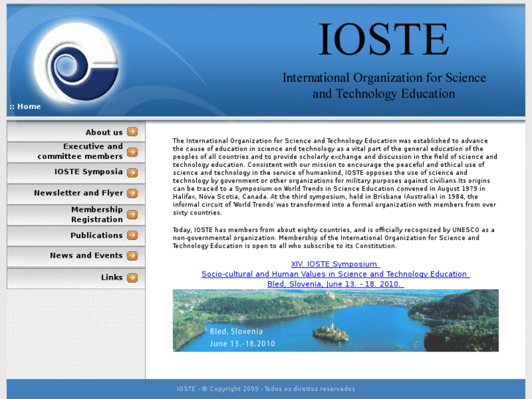
Task: Click the arrow icon next to Links
Action: pyautogui.click(x=132, y=277)
